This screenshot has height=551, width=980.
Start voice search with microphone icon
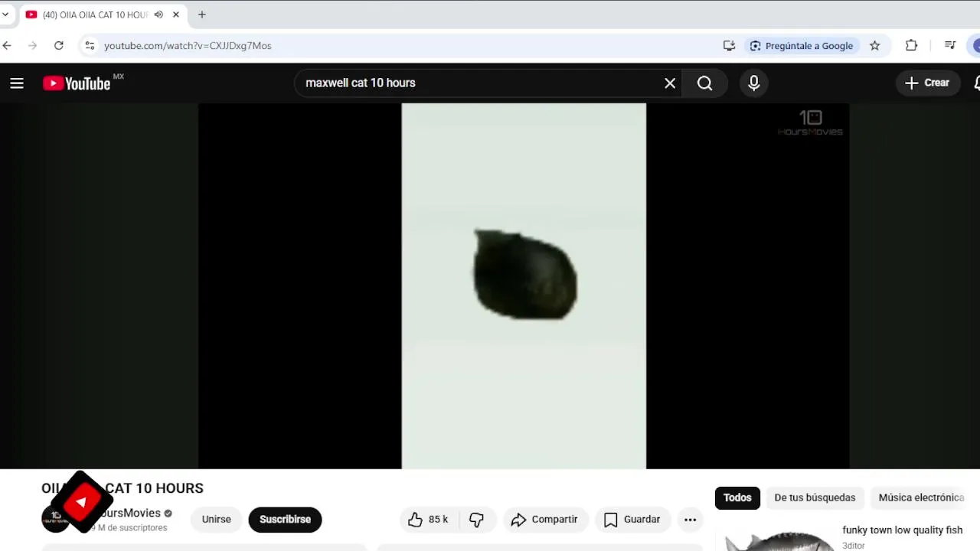point(754,83)
